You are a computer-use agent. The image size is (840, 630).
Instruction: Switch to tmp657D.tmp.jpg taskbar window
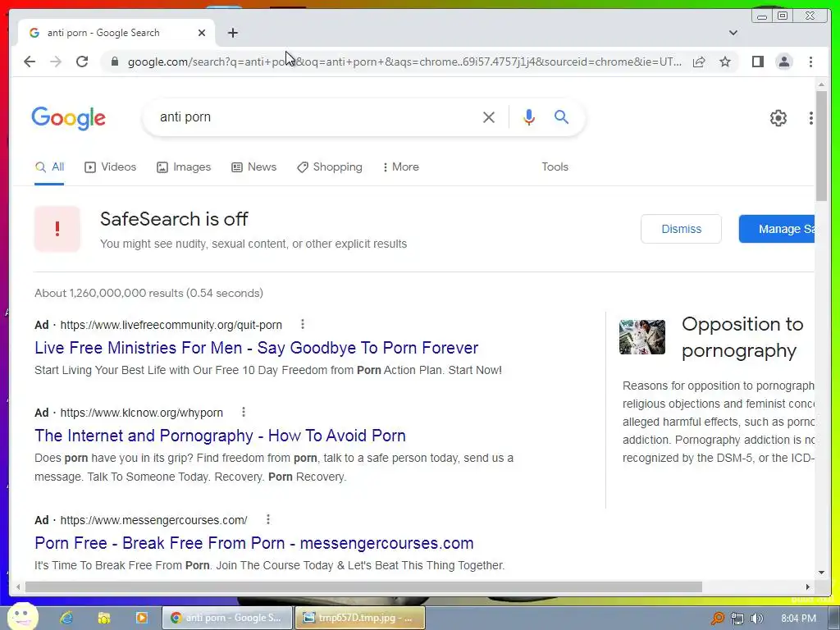point(360,618)
